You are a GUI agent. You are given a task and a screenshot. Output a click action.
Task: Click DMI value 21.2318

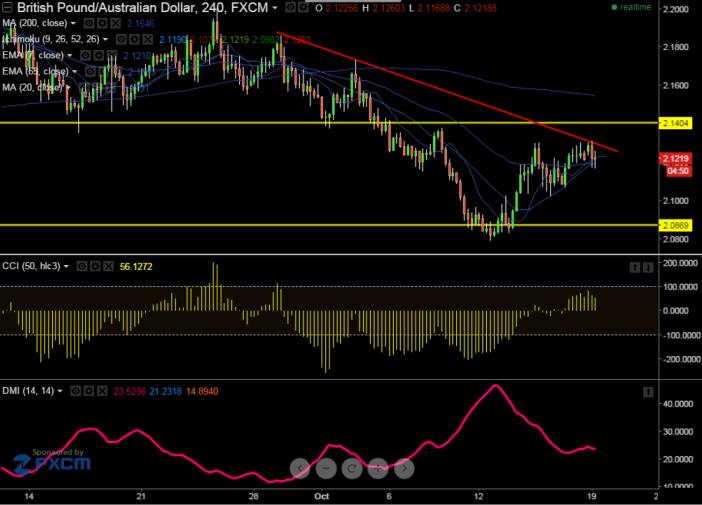pyautogui.click(x=166, y=392)
